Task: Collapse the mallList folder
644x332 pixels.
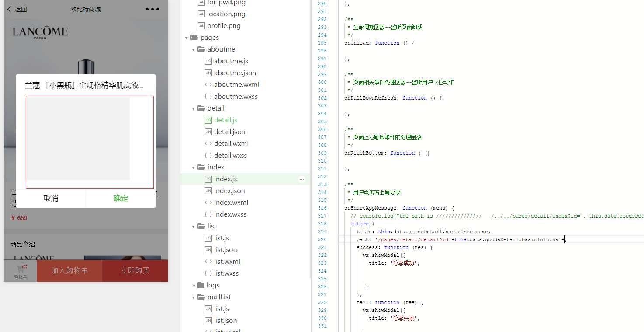Action: (194, 297)
